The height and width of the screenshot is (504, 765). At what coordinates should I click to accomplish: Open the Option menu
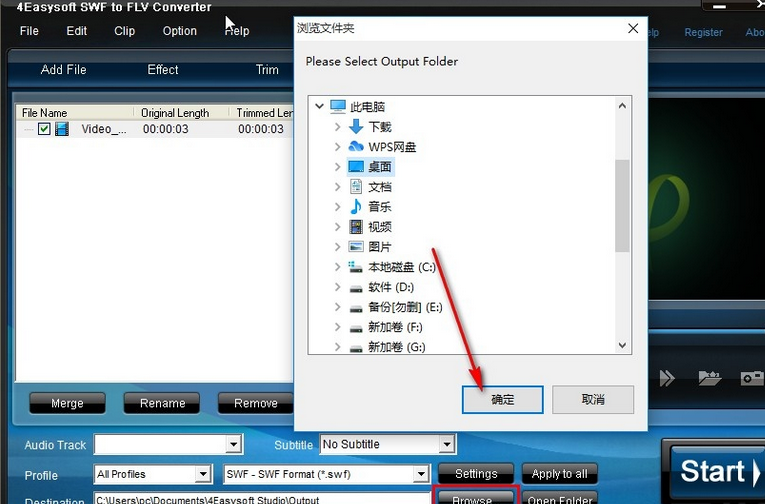click(180, 31)
